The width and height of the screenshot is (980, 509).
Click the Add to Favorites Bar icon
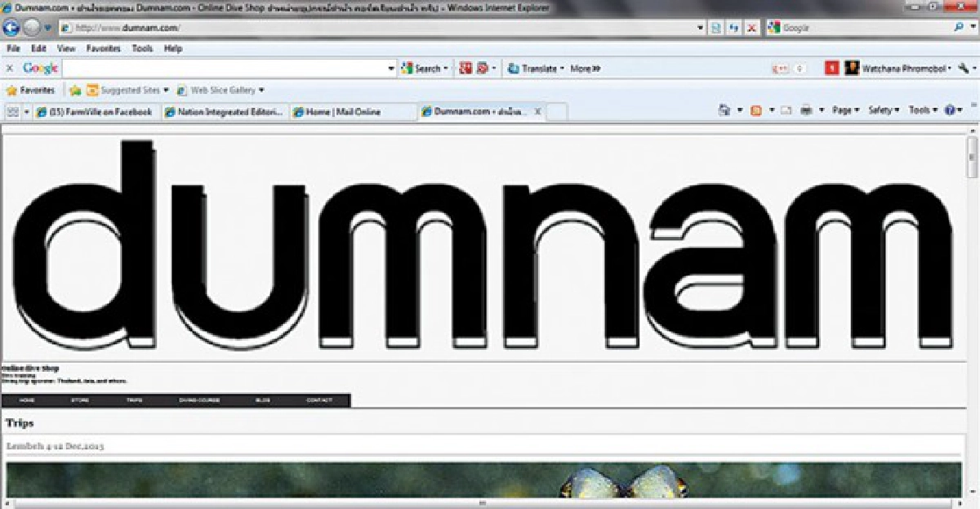75,90
